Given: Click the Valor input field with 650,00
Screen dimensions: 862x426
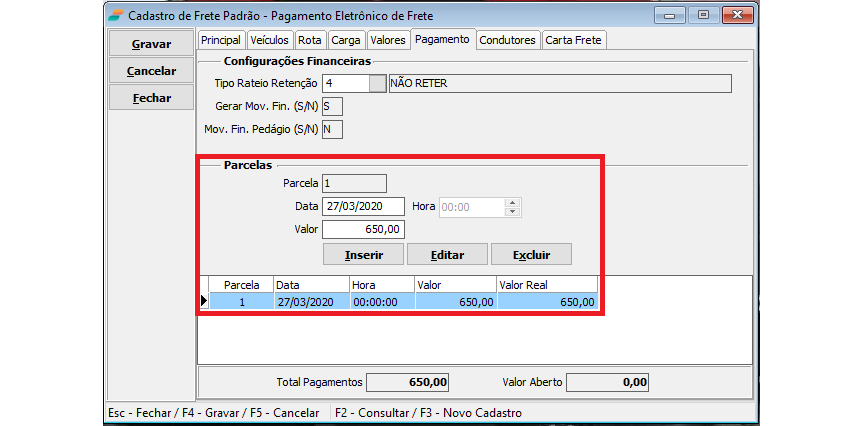Looking at the screenshot, I should tap(362, 230).
